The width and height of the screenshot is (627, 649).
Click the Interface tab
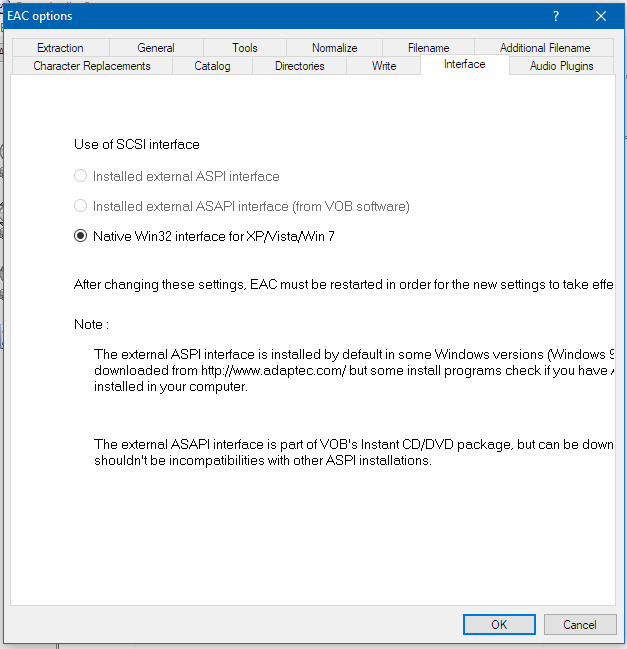click(x=464, y=64)
